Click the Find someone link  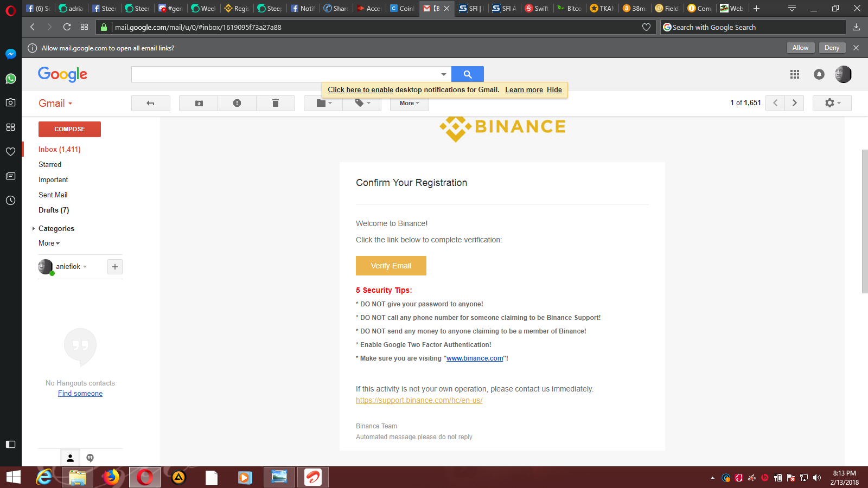80,394
